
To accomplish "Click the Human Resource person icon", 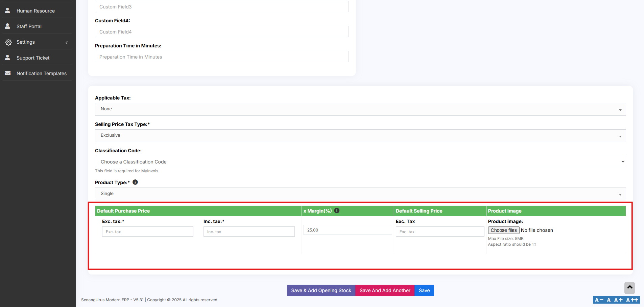I will (7, 10).
